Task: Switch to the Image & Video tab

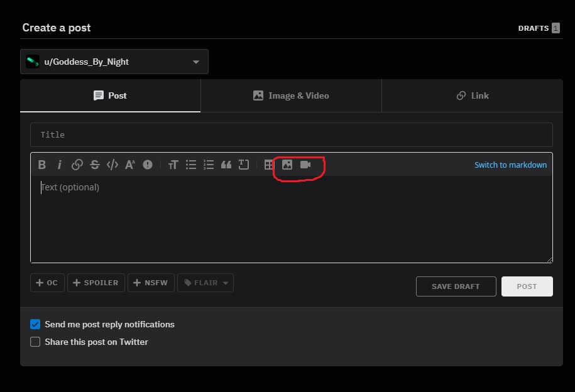Action: tap(291, 95)
